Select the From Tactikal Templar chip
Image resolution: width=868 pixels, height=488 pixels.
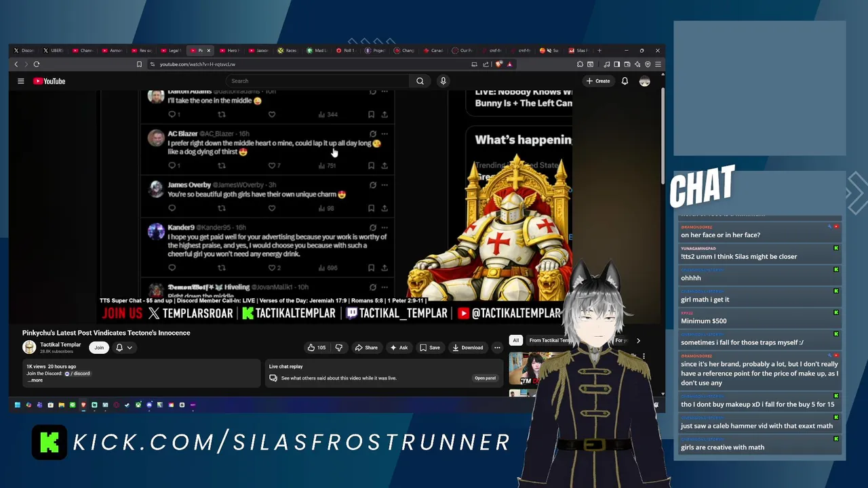(550, 341)
